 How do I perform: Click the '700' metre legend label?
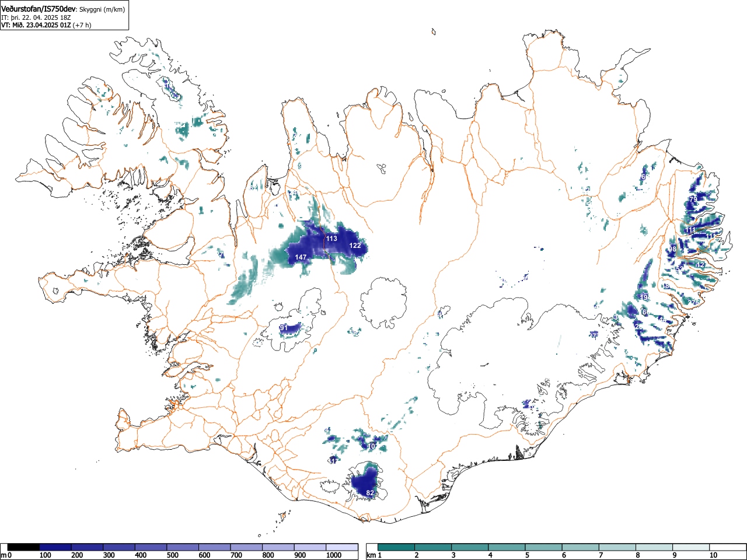236,555
